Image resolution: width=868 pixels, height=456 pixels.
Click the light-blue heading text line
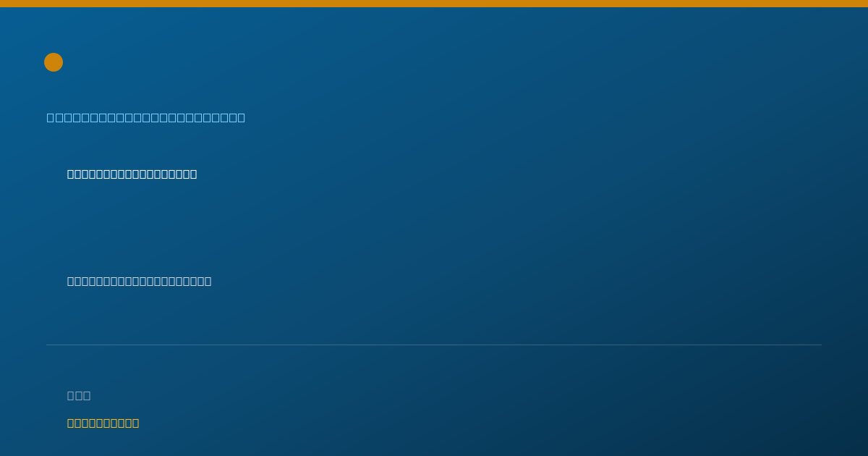point(146,117)
